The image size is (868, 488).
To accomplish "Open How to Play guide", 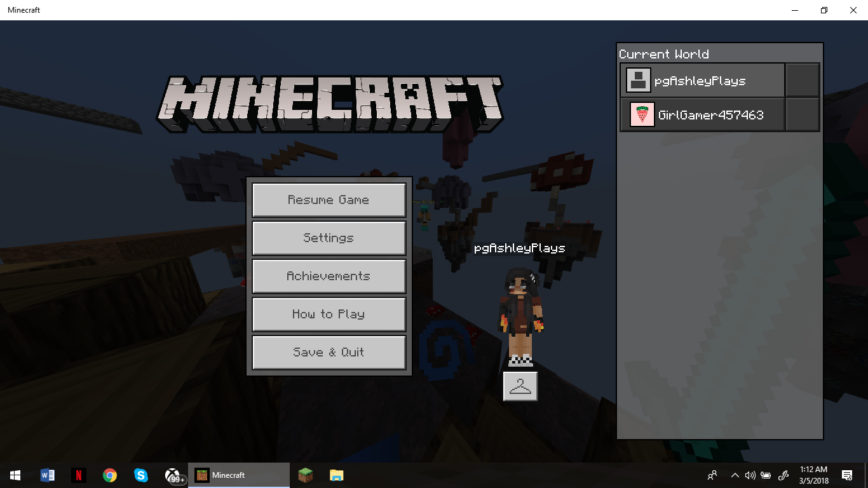I will click(329, 315).
